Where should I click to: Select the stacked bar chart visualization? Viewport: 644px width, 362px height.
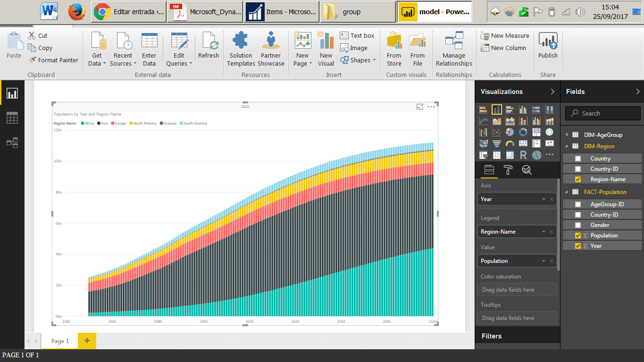pyautogui.click(x=483, y=109)
